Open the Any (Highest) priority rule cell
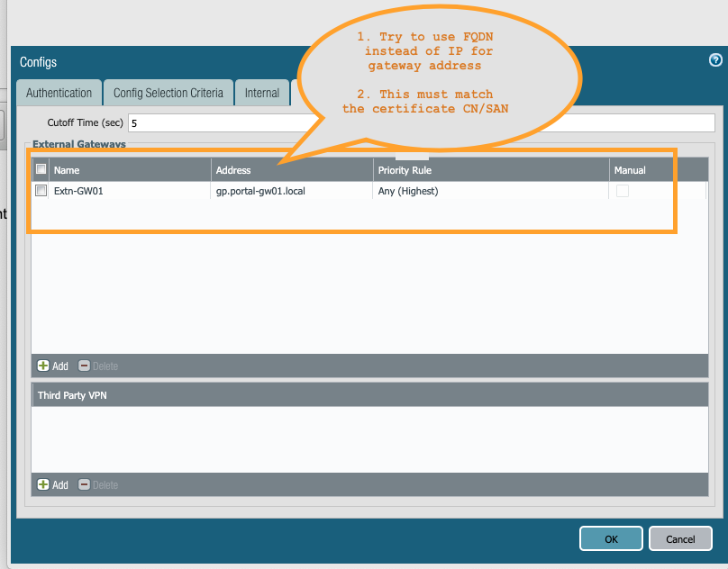This screenshot has height=569, width=728. (x=406, y=191)
